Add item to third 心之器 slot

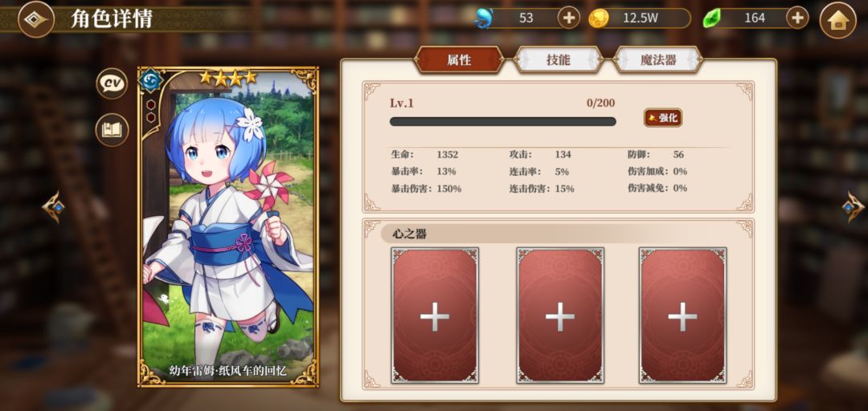(x=682, y=315)
